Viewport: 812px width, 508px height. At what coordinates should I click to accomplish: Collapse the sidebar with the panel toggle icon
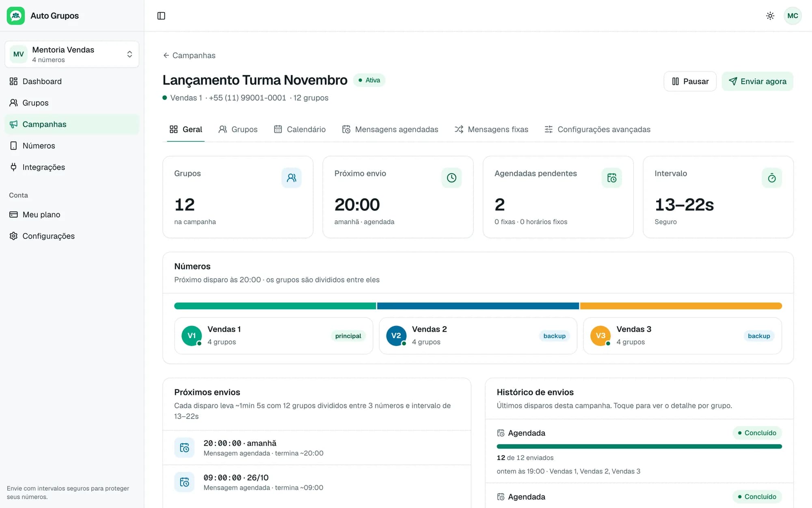(161, 16)
